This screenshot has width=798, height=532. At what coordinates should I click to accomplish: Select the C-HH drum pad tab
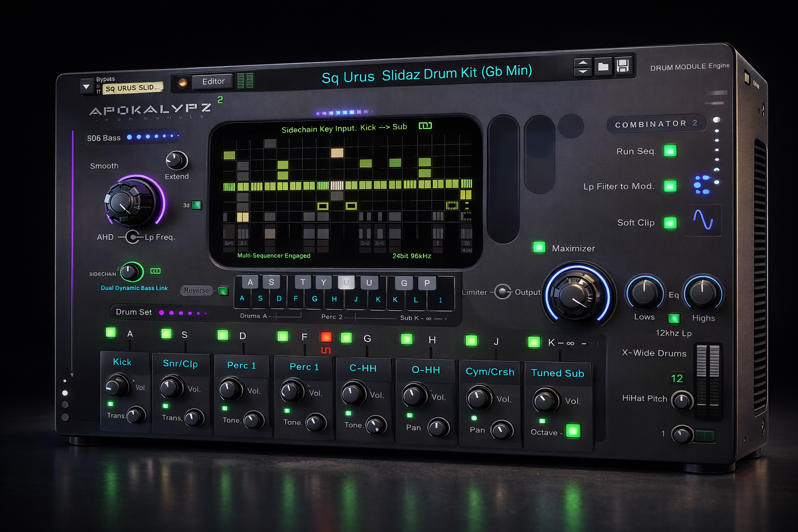click(363, 368)
